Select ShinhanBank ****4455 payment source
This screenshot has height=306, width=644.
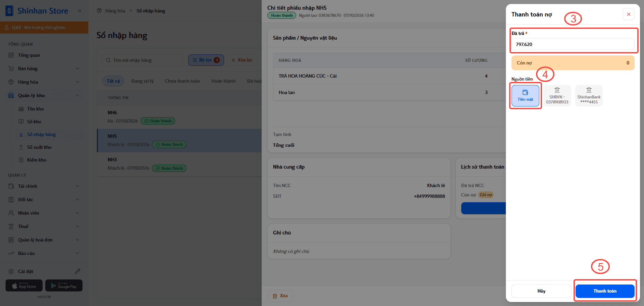click(x=589, y=96)
